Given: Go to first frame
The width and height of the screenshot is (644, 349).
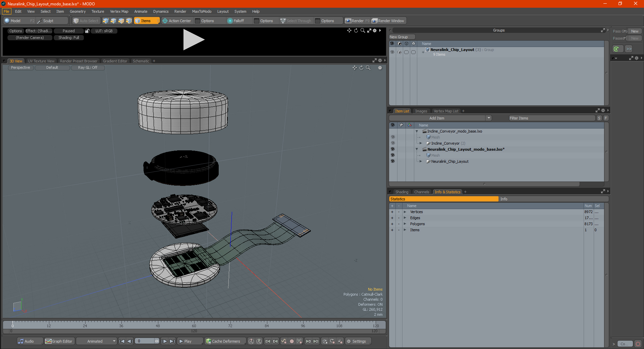Looking at the screenshot, I should tap(122, 341).
